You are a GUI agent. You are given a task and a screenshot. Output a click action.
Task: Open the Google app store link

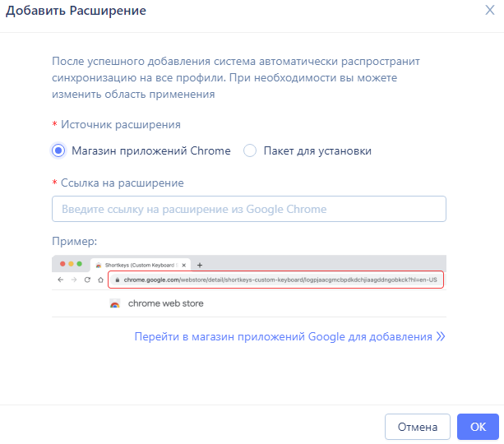pyautogui.click(x=283, y=336)
